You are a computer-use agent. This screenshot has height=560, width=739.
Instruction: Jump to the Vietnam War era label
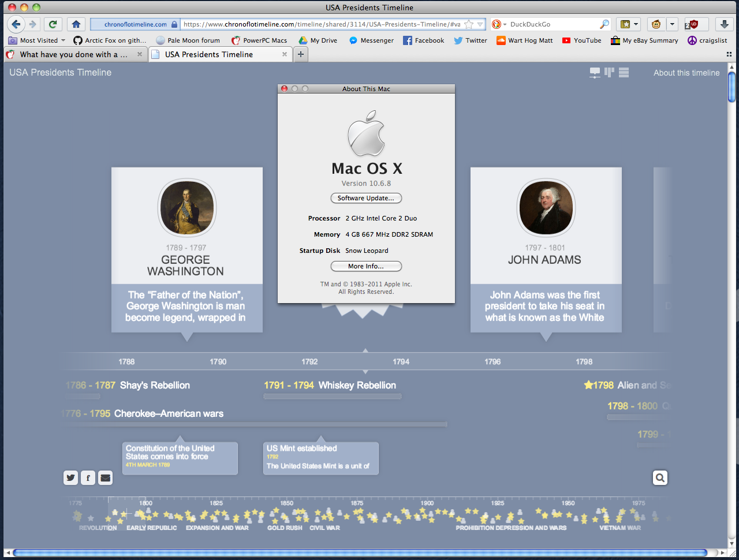620,528
